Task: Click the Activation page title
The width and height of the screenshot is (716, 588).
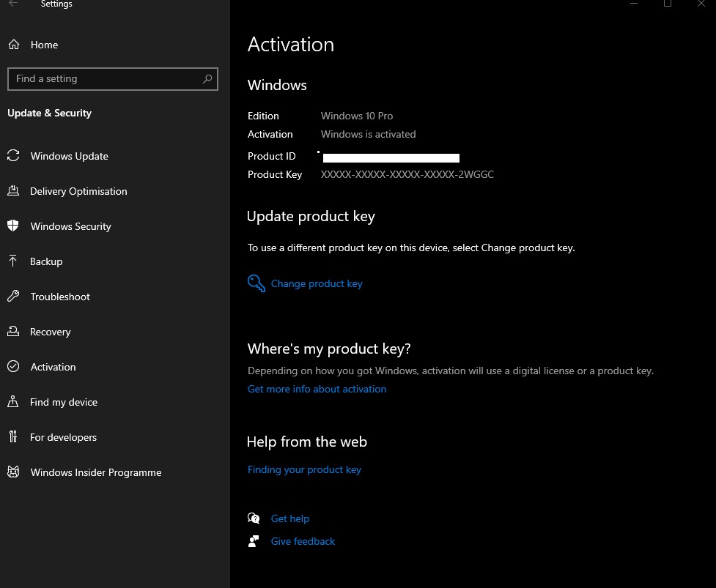Action: pos(291,44)
